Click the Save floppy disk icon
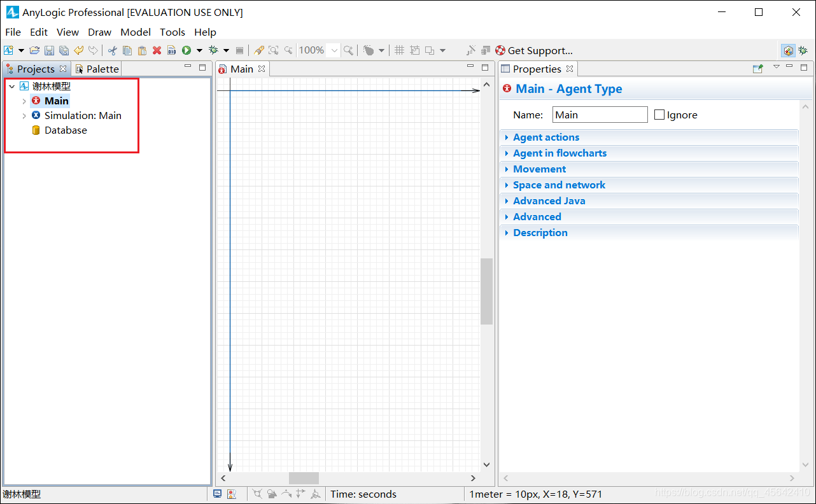The height and width of the screenshot is (504, 816). click(49, 50)
